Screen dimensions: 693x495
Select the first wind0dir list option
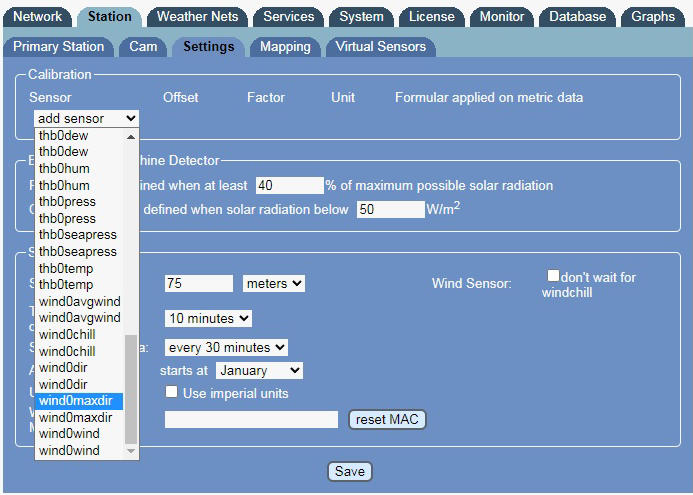click(79, 368)
